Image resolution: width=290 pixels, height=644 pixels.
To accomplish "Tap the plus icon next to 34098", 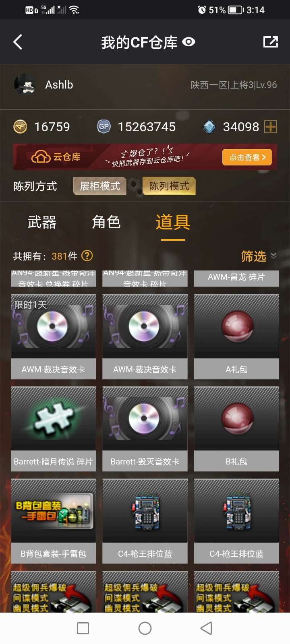I will pyautogui.click(x=271, y=127).
